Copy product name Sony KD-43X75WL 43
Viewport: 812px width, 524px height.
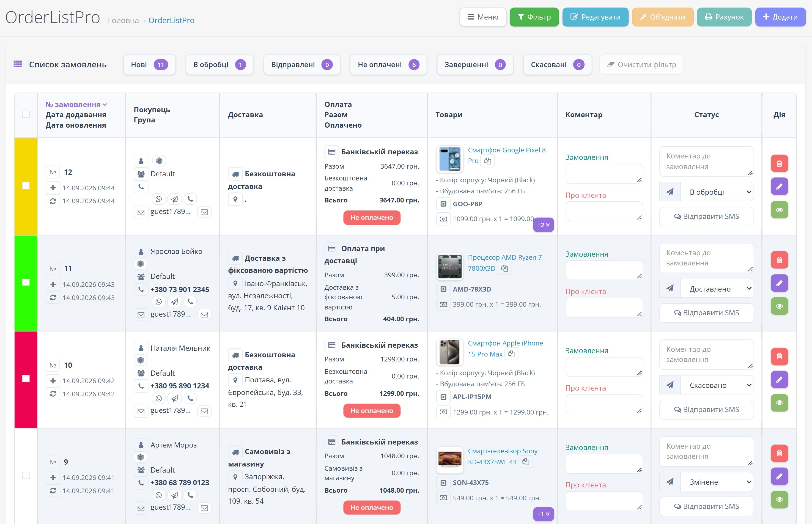click(526, 462)
